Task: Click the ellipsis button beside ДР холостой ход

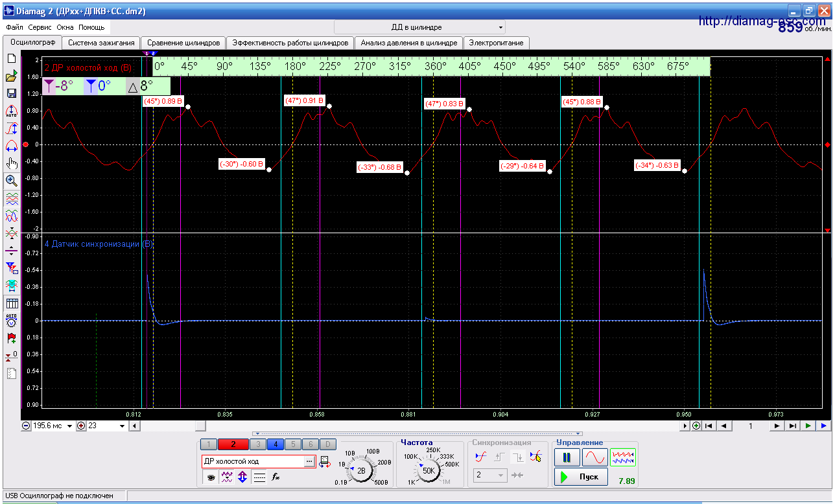Action: coord(309,461)
